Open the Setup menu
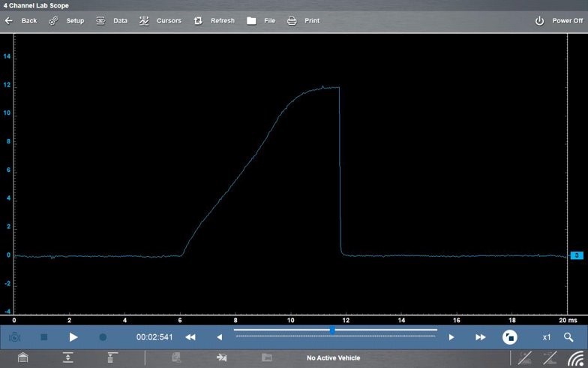 [66, 20]
